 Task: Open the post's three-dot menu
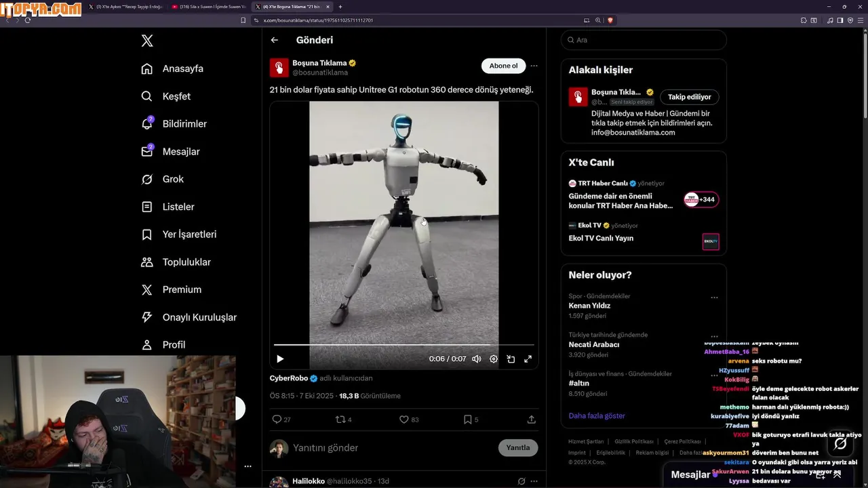click(x=534, y=66)
